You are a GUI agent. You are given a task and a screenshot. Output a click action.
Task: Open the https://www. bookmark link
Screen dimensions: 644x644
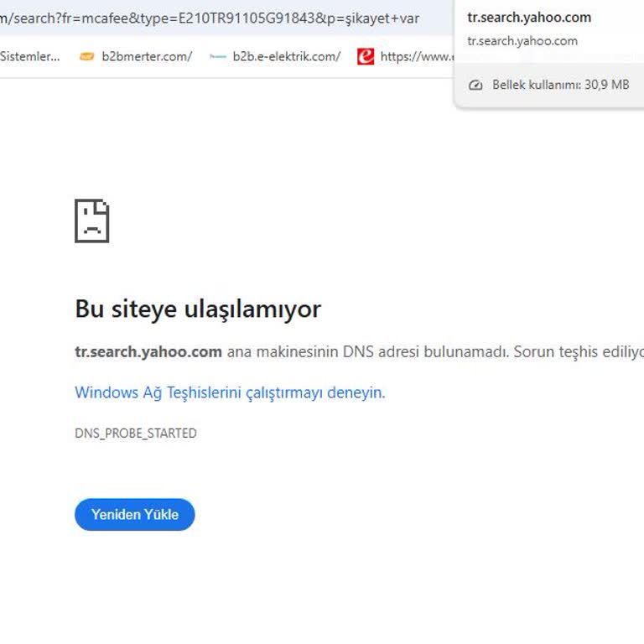[x=417, y=56]
